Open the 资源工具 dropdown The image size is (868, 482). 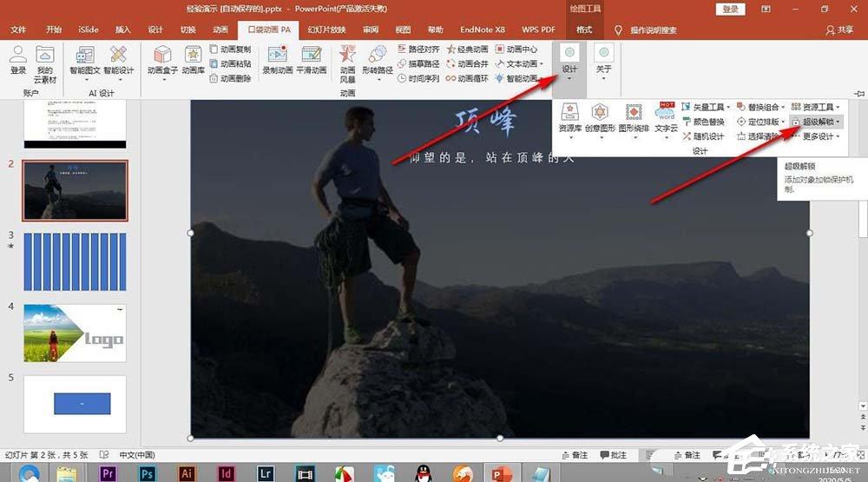click(815, 107)
